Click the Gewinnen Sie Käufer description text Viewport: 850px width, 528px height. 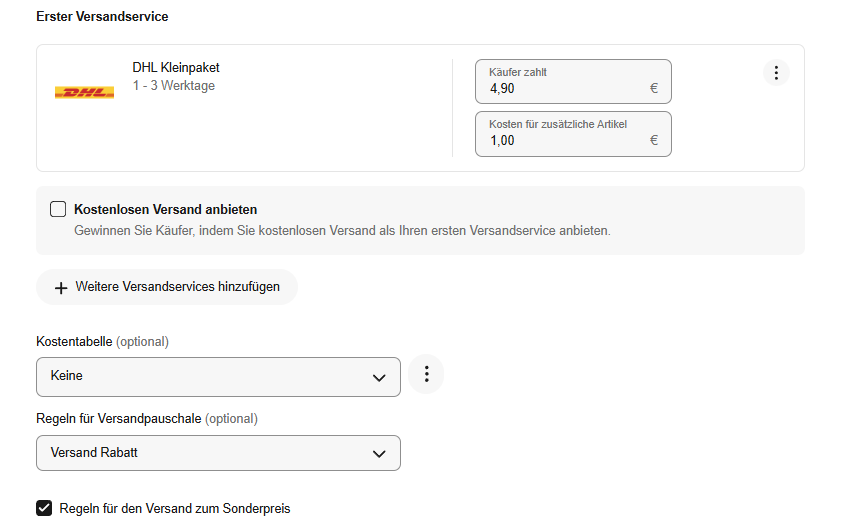pos(342,231)
